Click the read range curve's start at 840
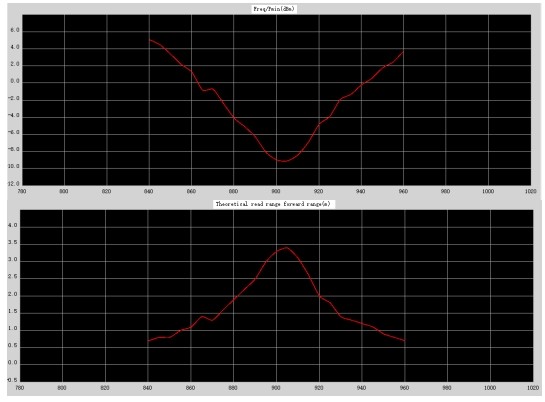 click(x=149, y=341)
